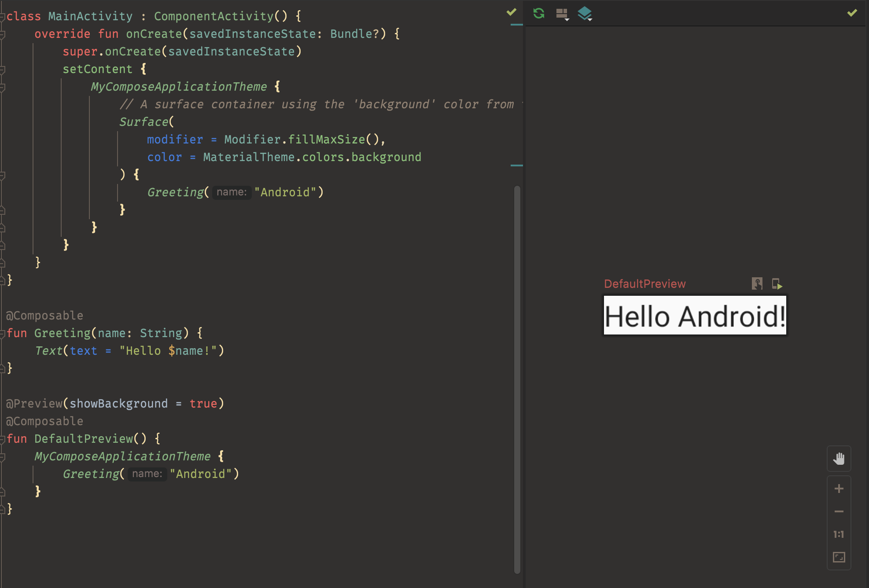Toggle showBackground to false in Preview annotation
The height and width of the screenshot is (588, 869).
pos(205,403)
